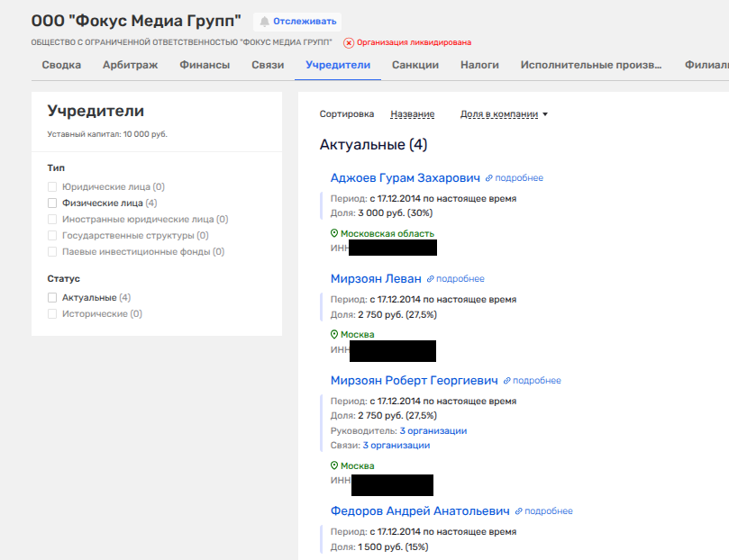Open Руководитель 3 организации link
Screen dimensions: 729x560
[433, 430]
